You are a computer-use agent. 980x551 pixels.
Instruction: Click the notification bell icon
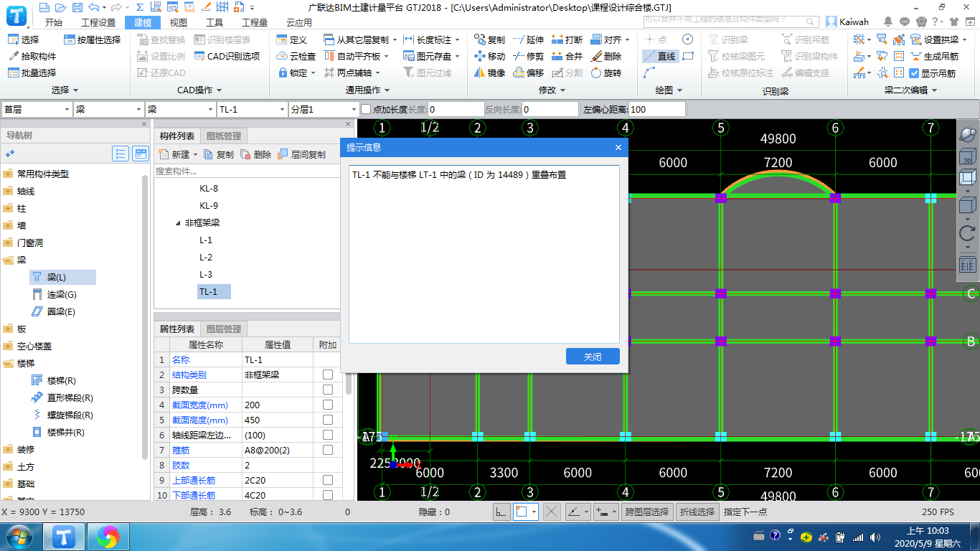888,22
